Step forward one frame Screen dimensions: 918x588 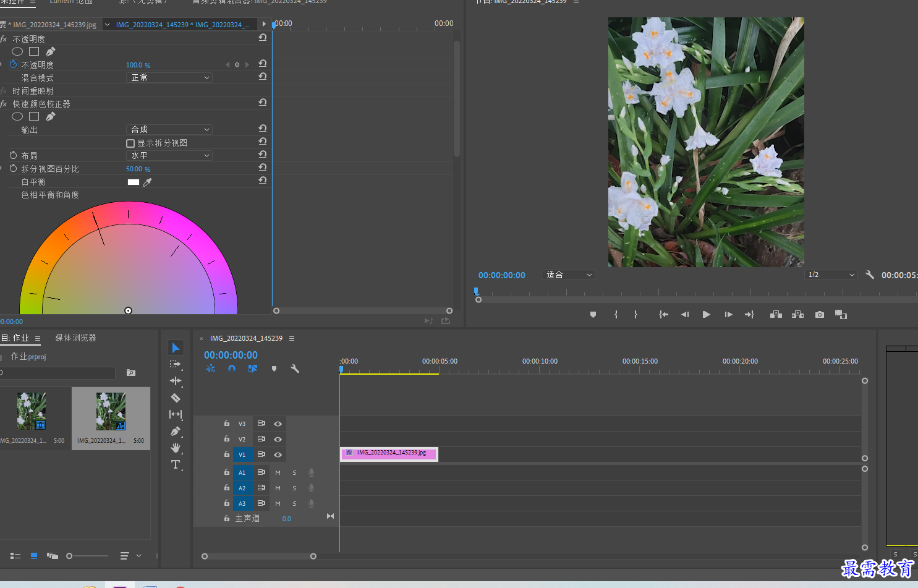click(728, 315)
